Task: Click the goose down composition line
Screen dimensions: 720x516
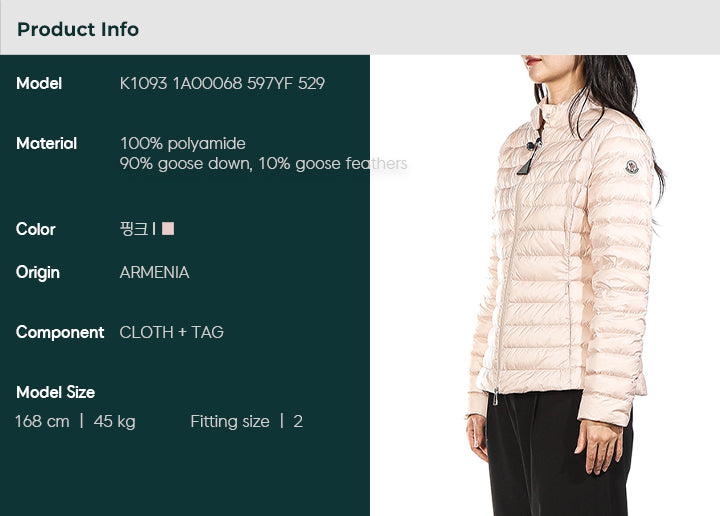Action: (x=264, y=163)
